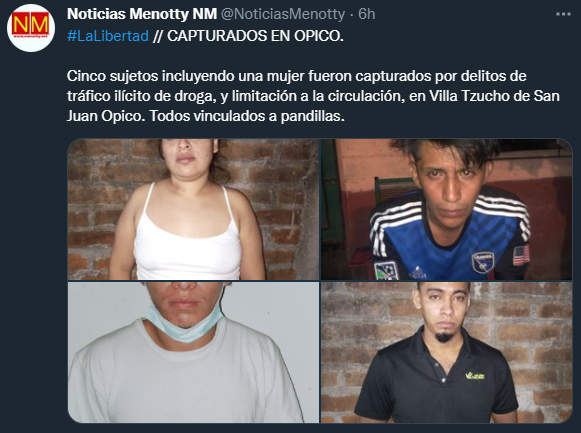
Task: Open the tweet's three-dot more options menu
Action: point(563,14)
